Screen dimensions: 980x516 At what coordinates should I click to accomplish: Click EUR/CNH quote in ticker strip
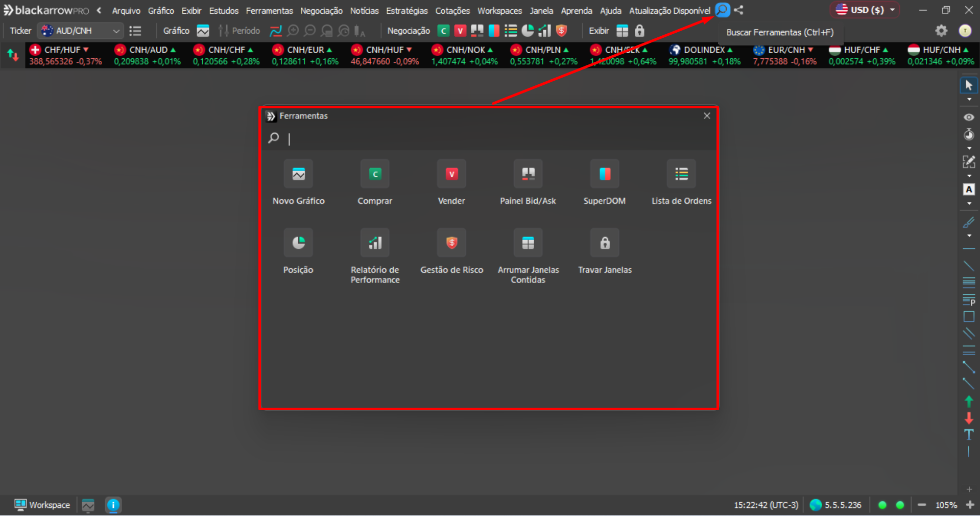tap(784, 55)
